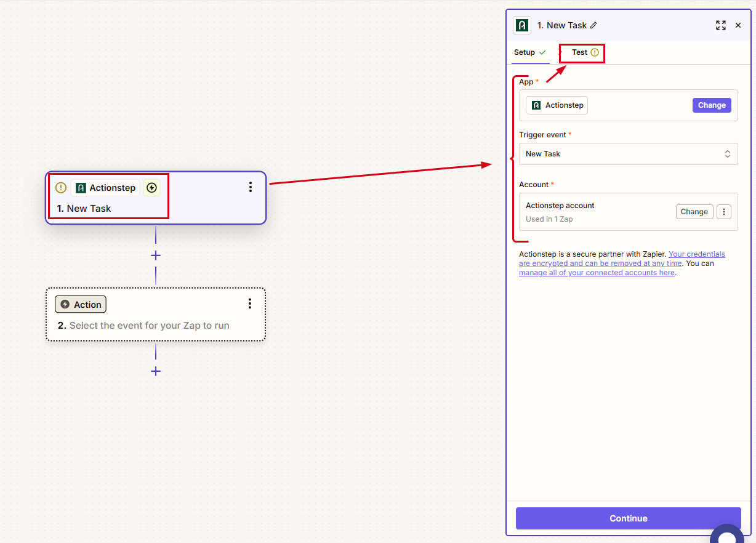Close the step editor panel
756x543 pixels.
[738, 25]
